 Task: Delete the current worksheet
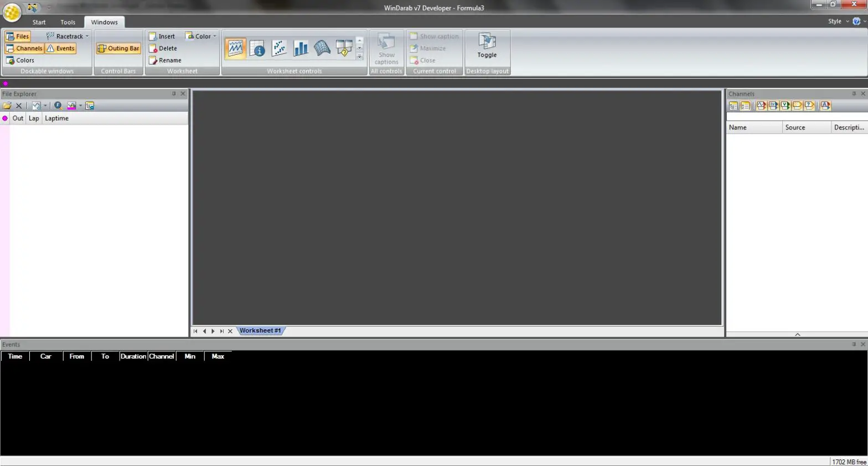[x=163, y=49]
